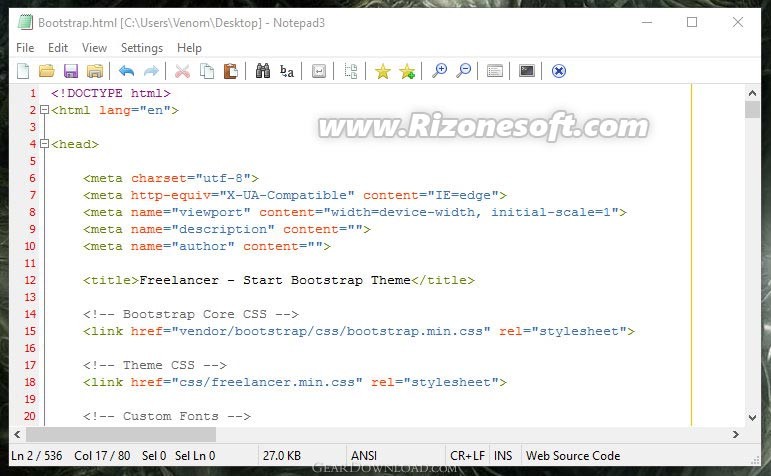The width and height of the screenshot is (771, 476).
Task: Click the select scheme toolbar icon
Action: point(351,71)
